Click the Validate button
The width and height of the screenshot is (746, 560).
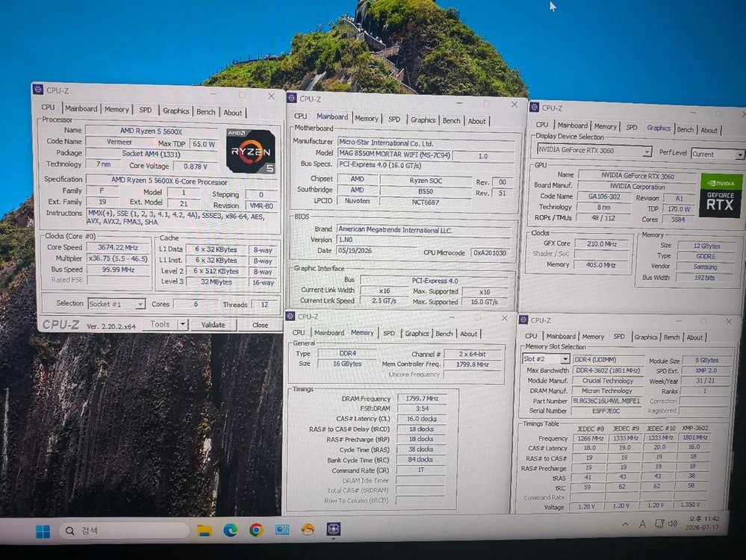coord(213,325)
